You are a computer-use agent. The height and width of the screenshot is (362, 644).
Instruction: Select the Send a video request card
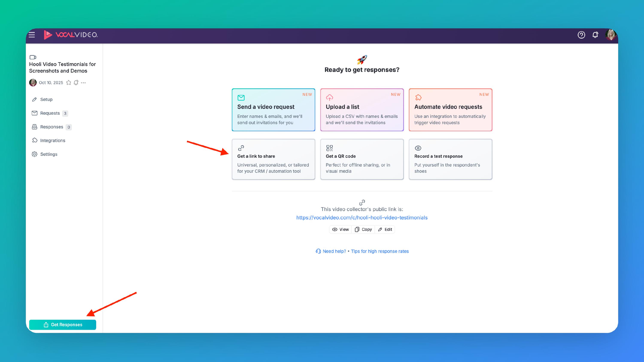(273, 110)
